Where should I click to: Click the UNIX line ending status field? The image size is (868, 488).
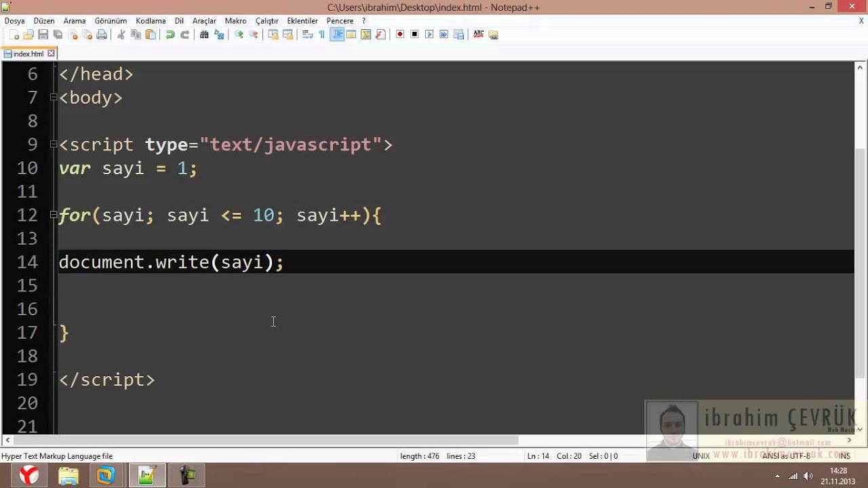click(701, 456)
